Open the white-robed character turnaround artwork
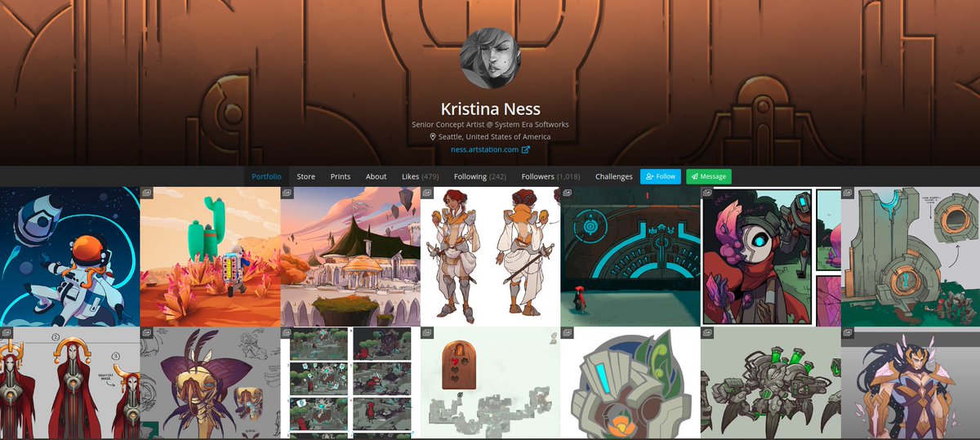980x440 pixels. point(490,257)
